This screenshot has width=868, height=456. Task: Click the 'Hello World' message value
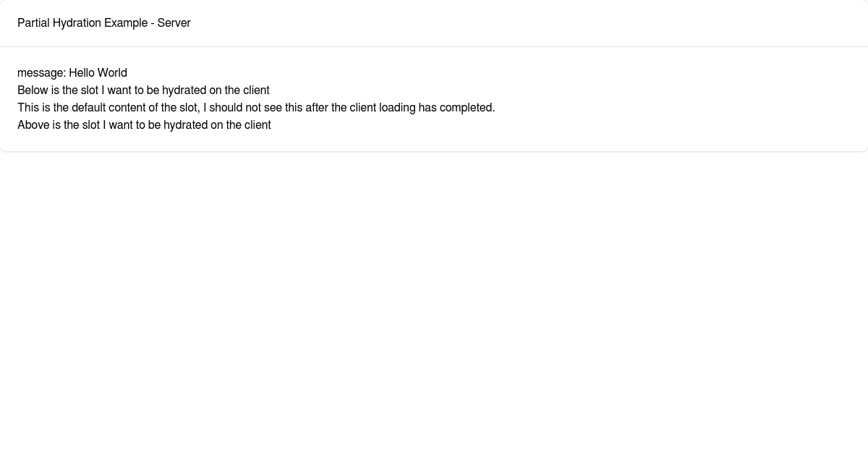[98, 73]
